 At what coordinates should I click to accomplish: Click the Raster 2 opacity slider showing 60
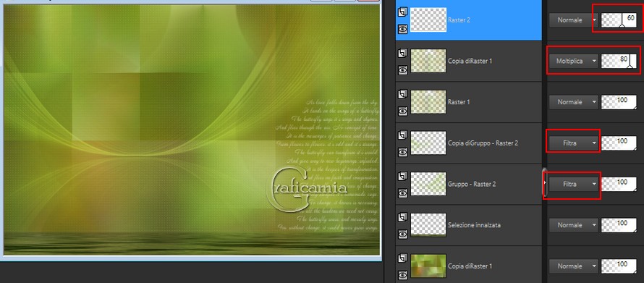point(619,20)
